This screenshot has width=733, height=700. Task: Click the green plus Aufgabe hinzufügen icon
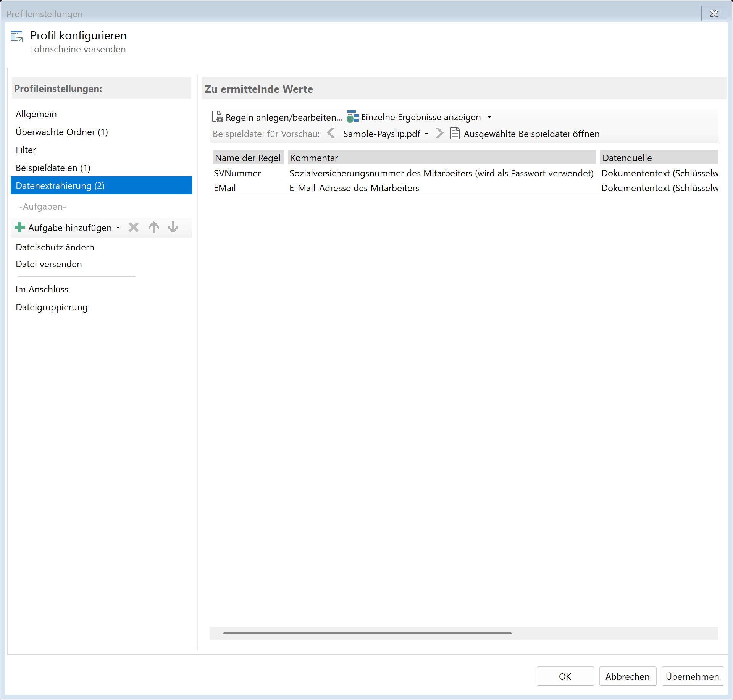20,227
